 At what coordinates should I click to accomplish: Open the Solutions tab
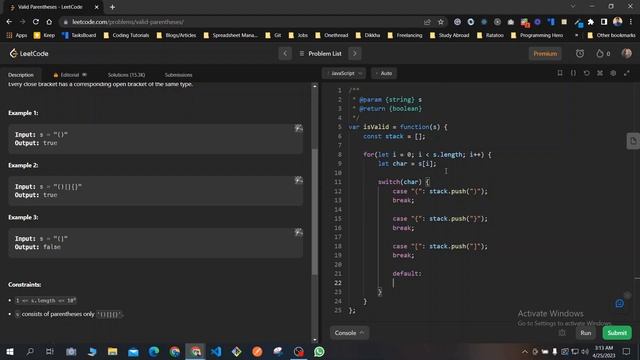(x=126, y=75)
